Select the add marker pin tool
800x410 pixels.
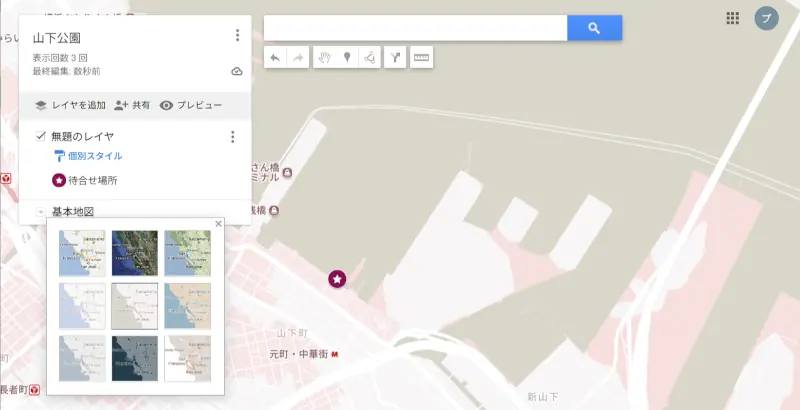[347, 58]
